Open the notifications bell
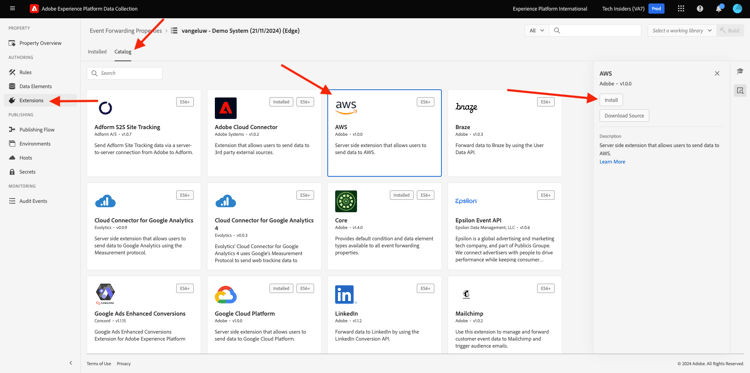This screenshot has width=750, height=373. click(719, 9)
